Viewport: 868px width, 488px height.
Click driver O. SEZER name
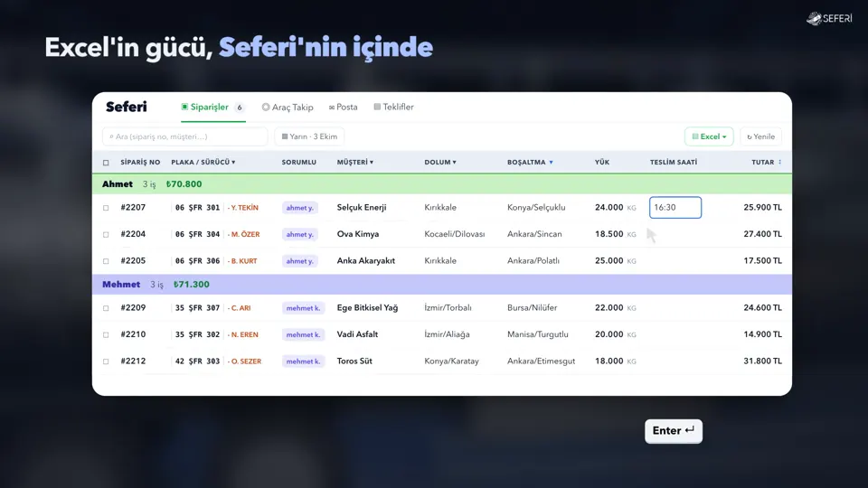[246, 361]
